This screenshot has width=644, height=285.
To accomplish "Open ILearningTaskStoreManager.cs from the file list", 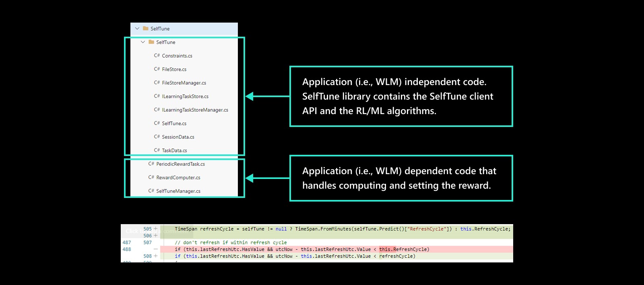I will [195, 110].
